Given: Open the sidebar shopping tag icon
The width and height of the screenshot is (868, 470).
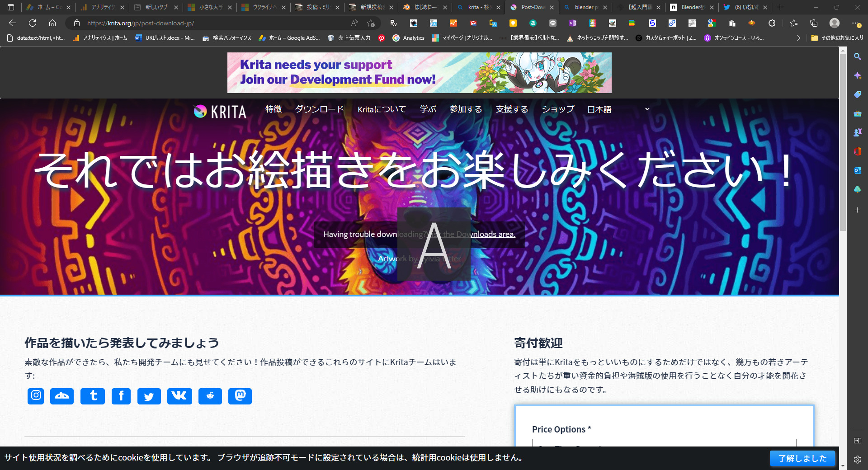Looking at the screenshot, I should pyautogui.click(x=857, y=94).
